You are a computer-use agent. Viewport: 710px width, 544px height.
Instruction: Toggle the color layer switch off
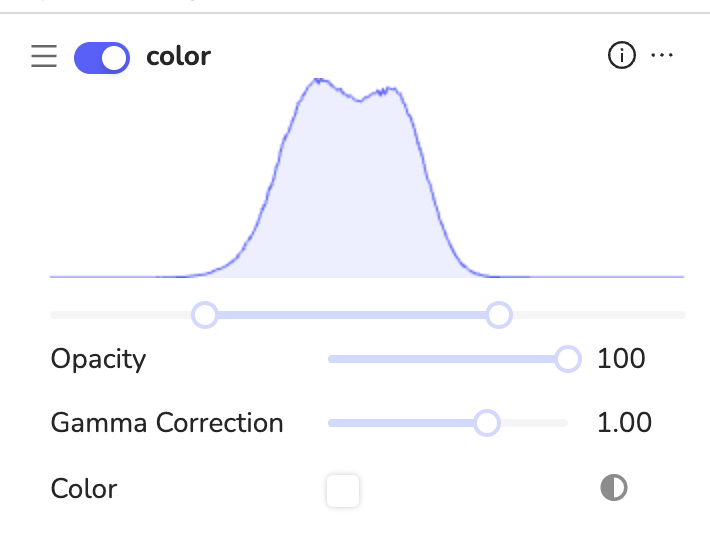click(x=102, y=57)
